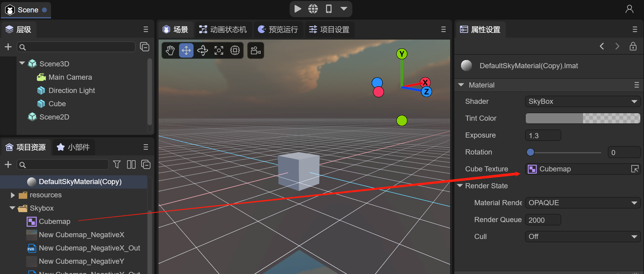Click the Exposure value field
644x274 pixels.
point(543,135)
